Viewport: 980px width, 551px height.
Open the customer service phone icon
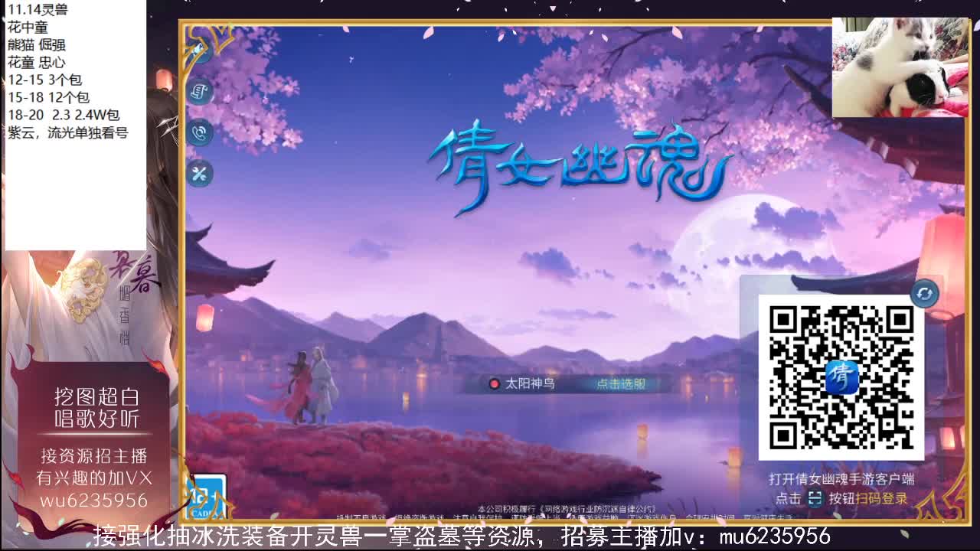pyautogui.click(x=200, y=132)
